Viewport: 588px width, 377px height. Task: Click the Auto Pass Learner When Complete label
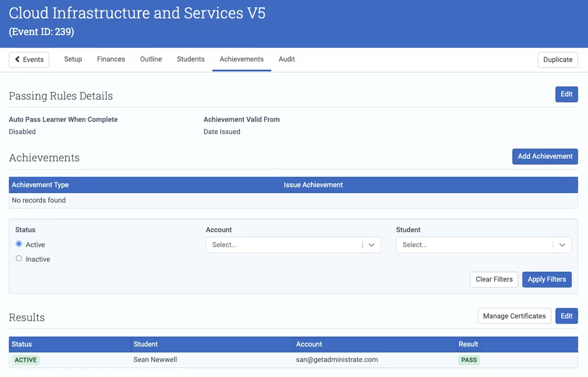pos(63,119)
